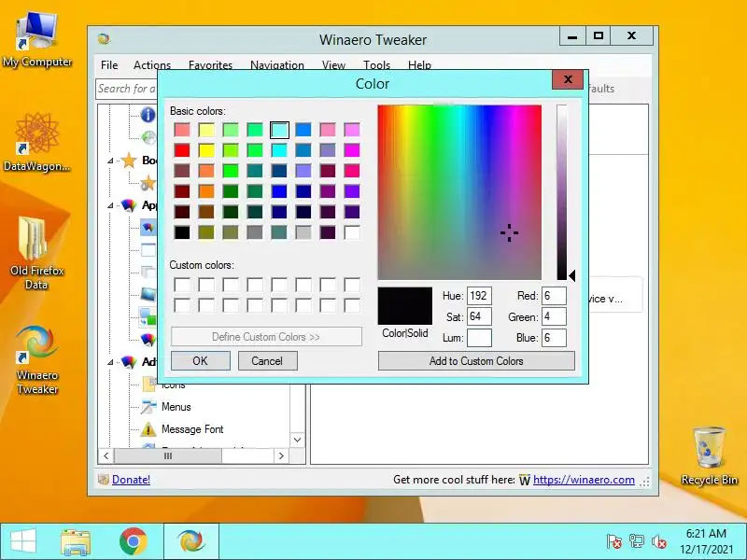Pick the black basic color swatch

click(182, 232)
